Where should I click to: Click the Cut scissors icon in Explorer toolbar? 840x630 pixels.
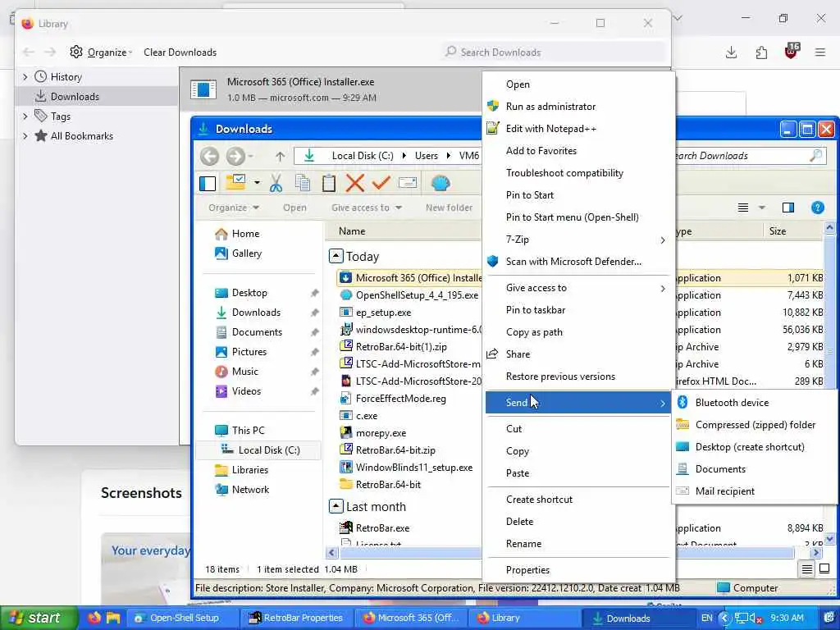pyautogui.click(x=276, y=183)
